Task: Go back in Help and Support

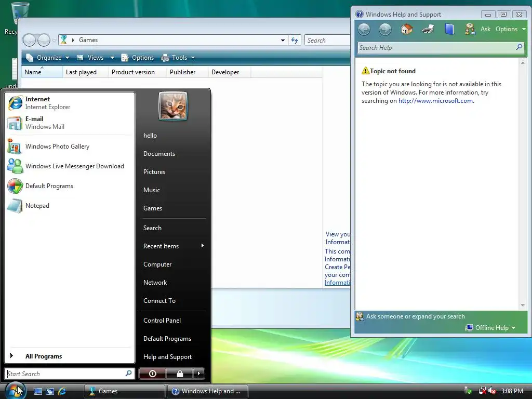Action: (x=364, y=29)
